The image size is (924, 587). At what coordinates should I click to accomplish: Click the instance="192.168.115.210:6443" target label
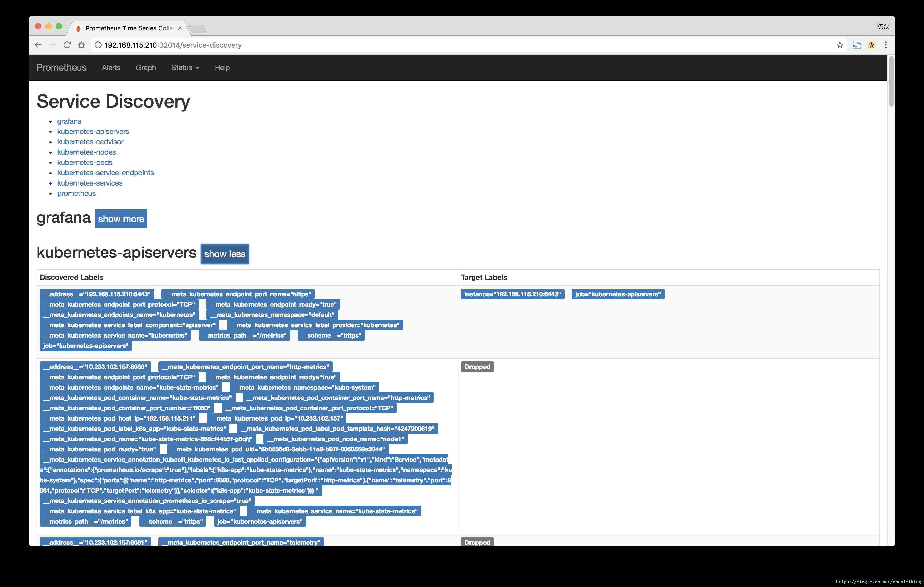pyautogui.click(x=512, y=294)
